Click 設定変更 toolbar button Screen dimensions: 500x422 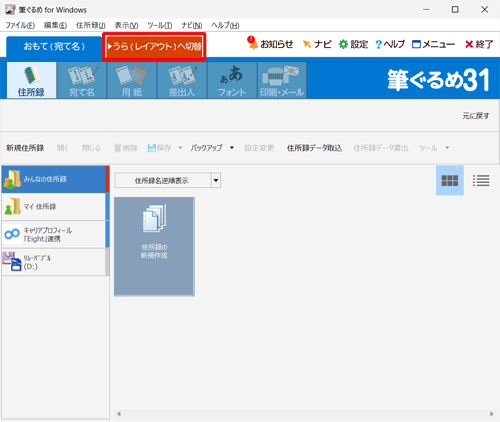[259, 148]
